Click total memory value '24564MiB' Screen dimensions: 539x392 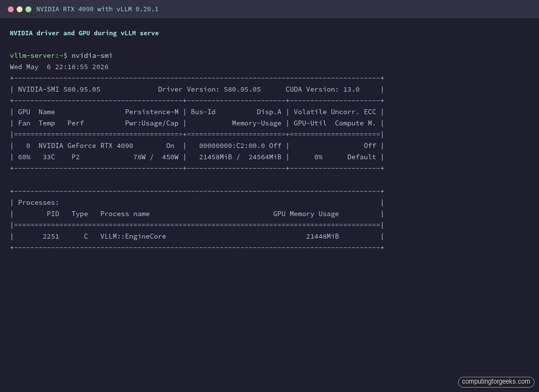(x=265, y=157)
